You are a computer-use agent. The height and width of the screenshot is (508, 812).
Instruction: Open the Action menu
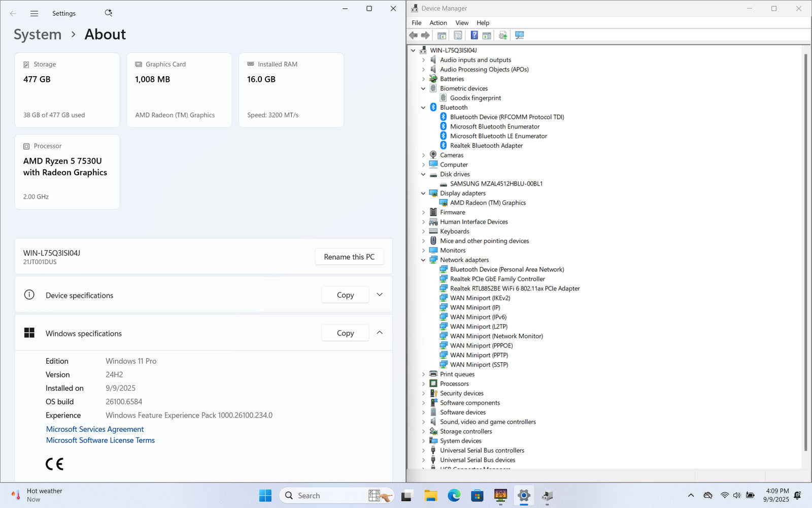[x=438, y=23]
